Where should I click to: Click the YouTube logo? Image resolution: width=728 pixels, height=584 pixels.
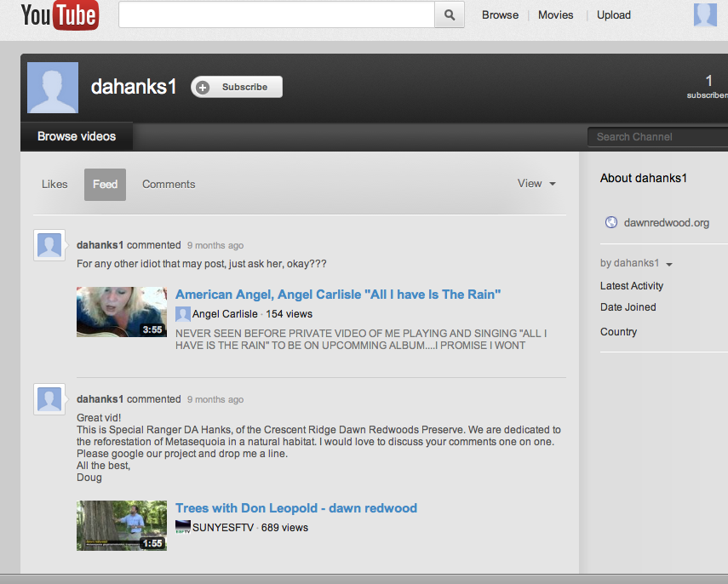(x=60, y=15)
